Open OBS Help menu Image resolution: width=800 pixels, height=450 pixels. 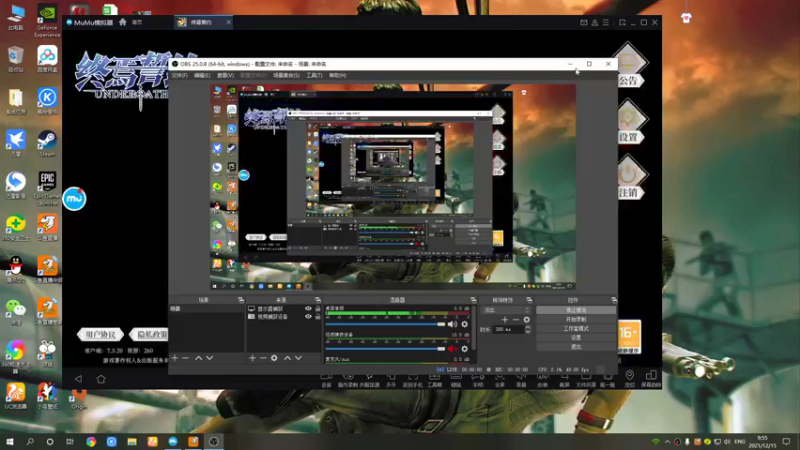(x=338, y=76)
